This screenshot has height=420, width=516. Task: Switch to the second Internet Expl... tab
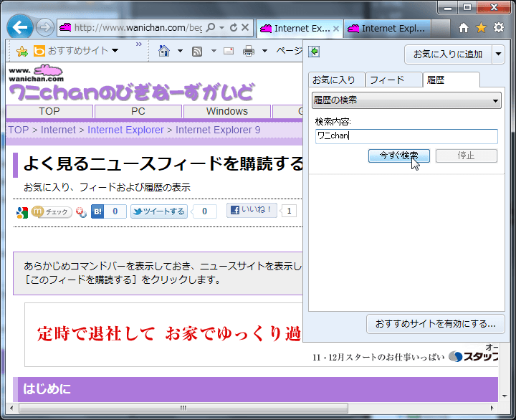coord(388,29)
